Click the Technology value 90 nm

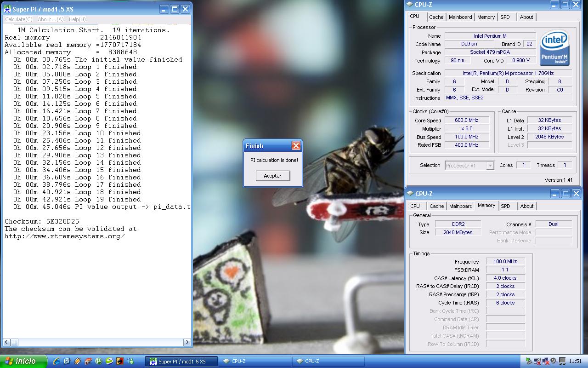point(458,61)
